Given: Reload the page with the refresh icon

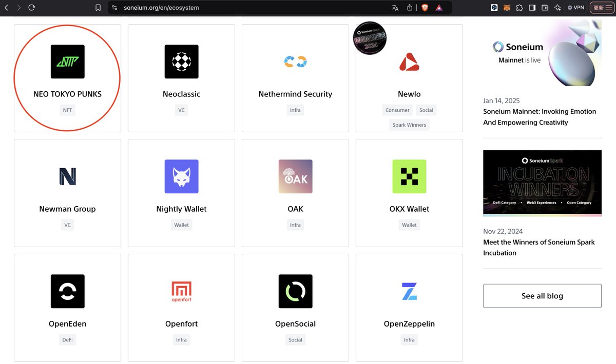Looking at the screenshot, I should 32,8.
